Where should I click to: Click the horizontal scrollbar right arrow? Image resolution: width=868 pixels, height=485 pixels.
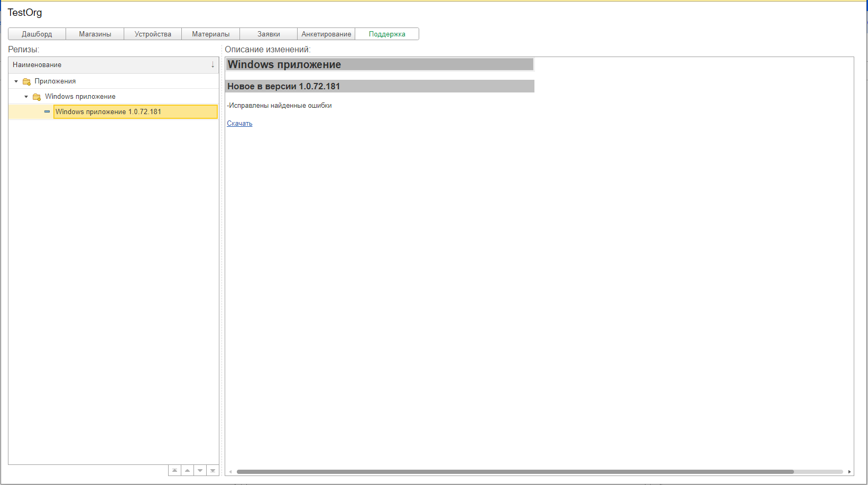tap(849, 472)
